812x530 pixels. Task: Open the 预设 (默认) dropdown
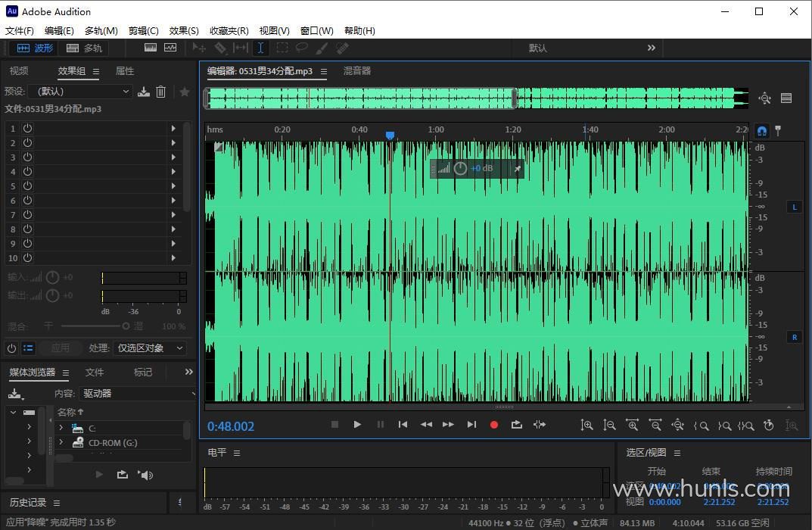(x=80, y=91)
